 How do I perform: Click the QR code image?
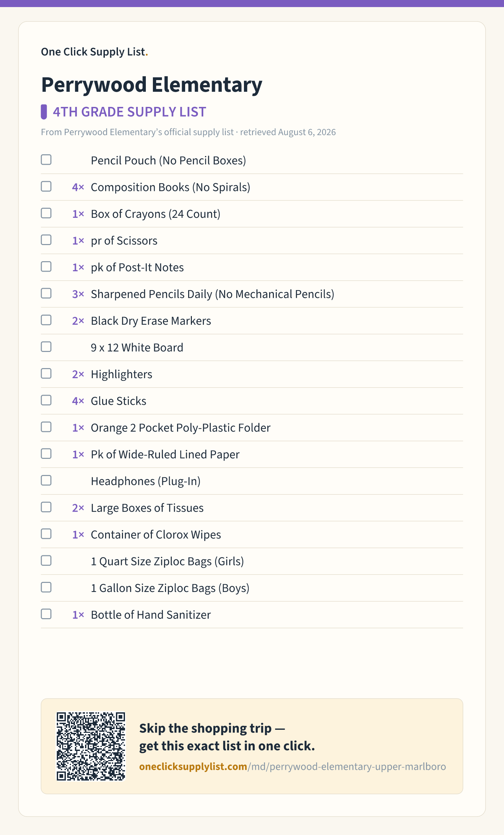click(91, 746)
